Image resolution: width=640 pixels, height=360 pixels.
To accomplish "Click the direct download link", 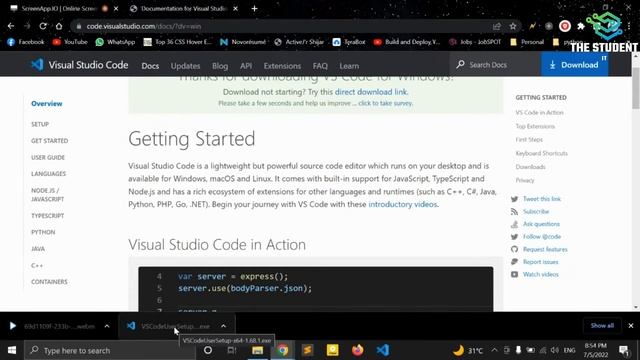I will coord(371,92).
